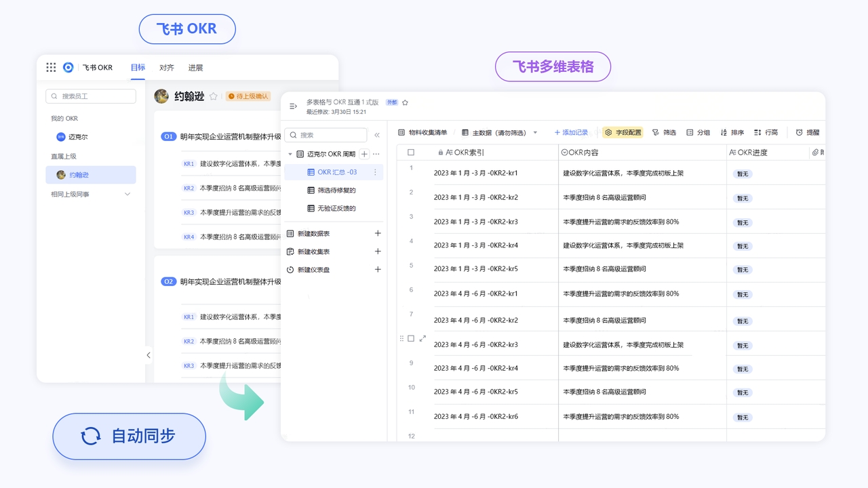The image size is (868, 488).
Task: Click the OKR进度 column header
Action: tap(748, 152)
